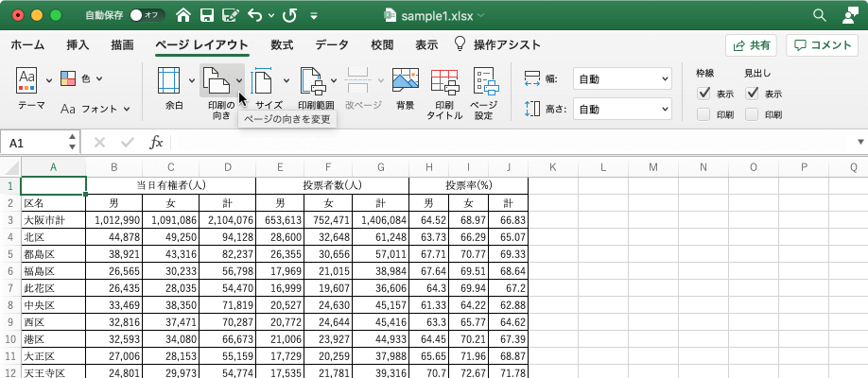Open the 余白 margins icon
Viewport: 868px width, 378px height.
coord(169,81)
